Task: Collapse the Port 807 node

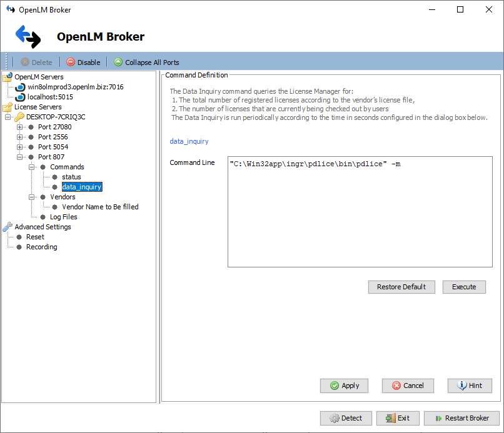Action: (x=20, y=157)
